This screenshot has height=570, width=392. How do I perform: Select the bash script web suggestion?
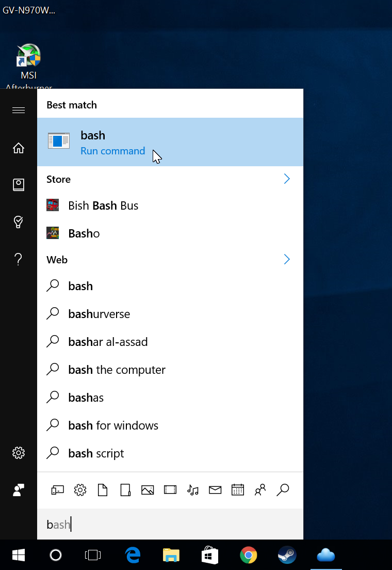170,454
